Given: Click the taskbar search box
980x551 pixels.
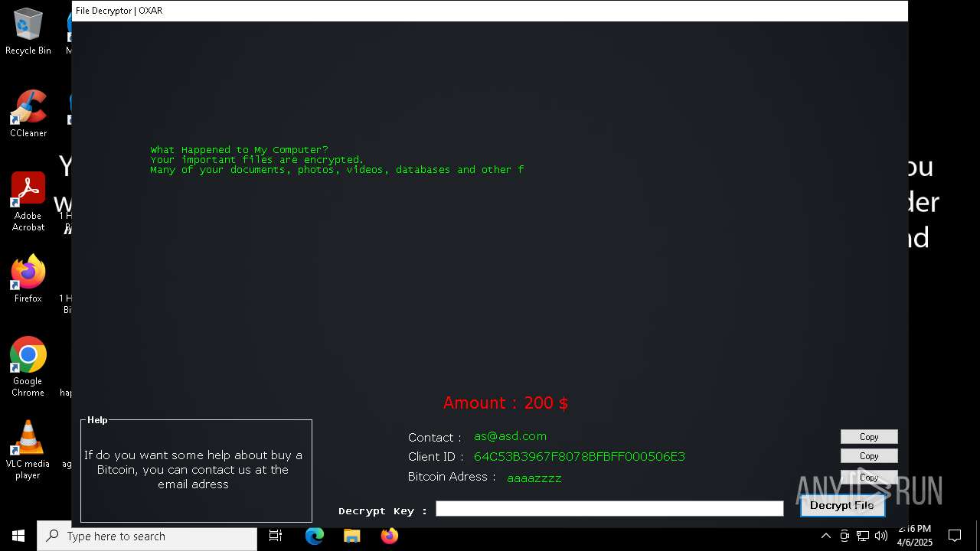Looking at the screenshot, I should tap(147, 536).
